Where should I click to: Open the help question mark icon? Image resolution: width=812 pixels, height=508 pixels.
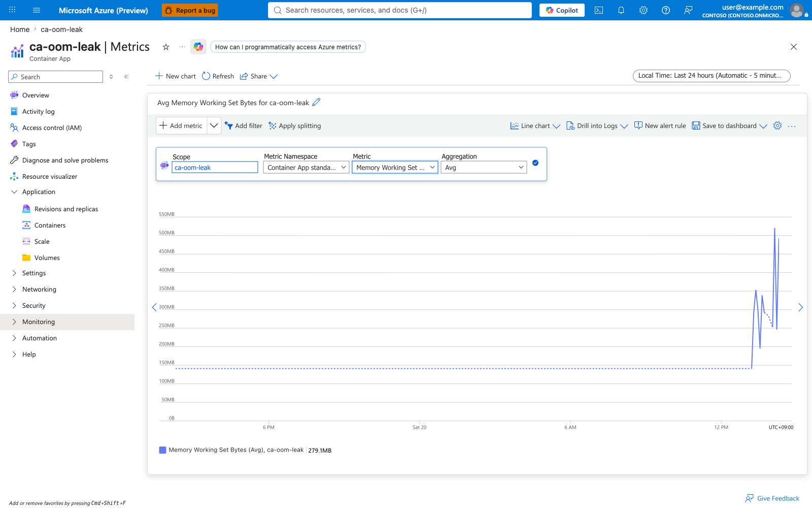(x=666, y=10)
